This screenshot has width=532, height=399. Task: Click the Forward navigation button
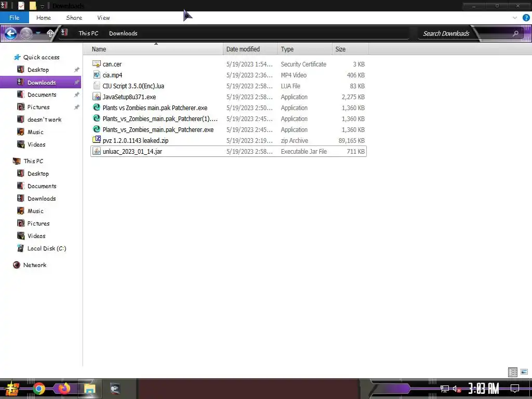[26, 33]
